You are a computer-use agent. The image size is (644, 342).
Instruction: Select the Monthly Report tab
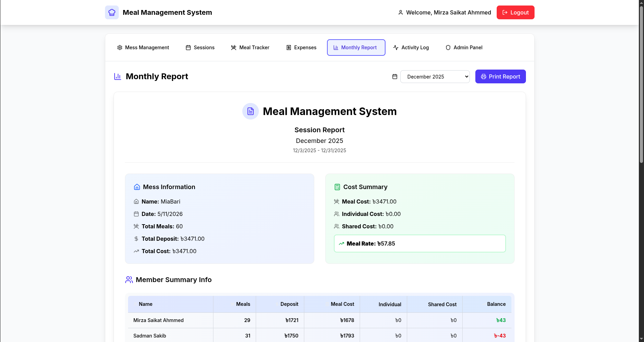click(356, 48)
